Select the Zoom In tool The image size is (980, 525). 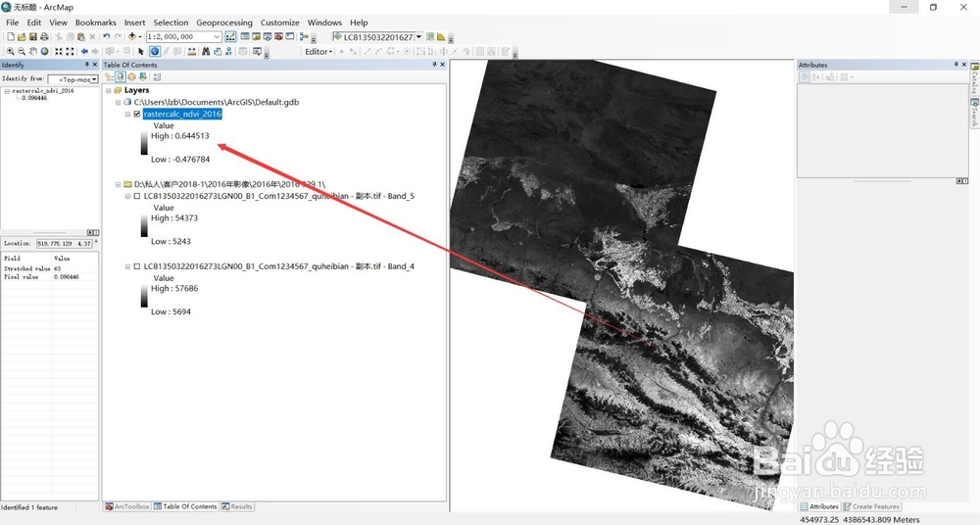(10, 51)
